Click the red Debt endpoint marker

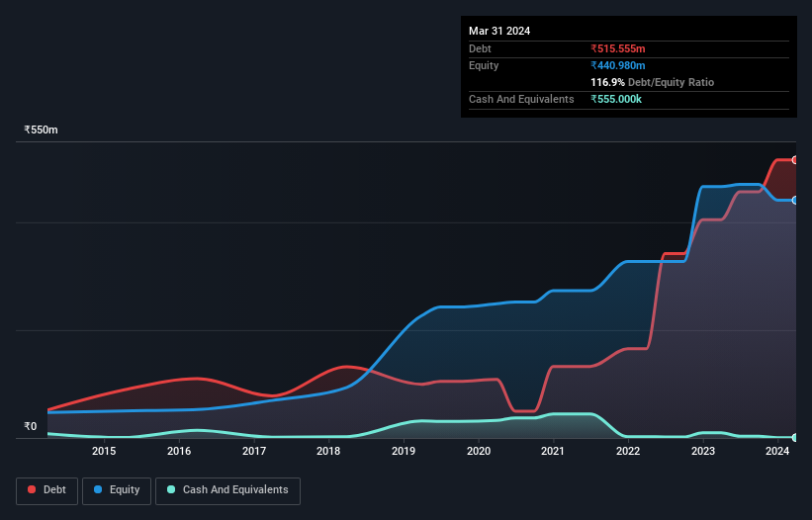795,160
